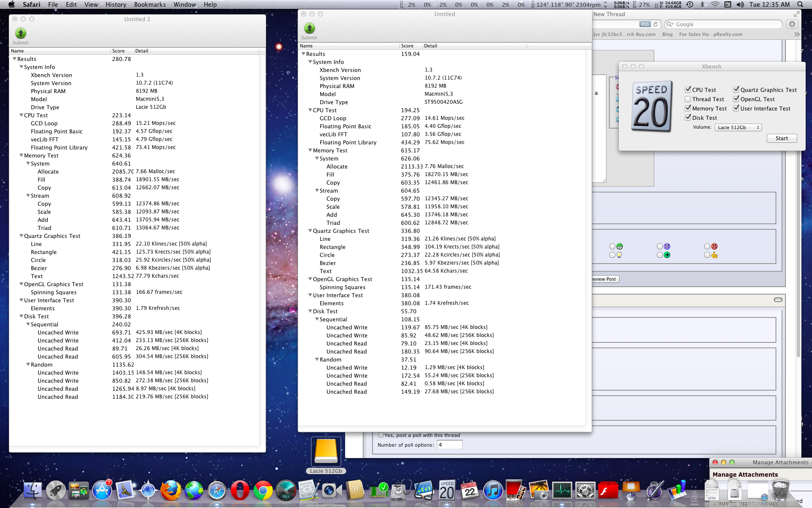Collapse CPU Test in Untitled 2 window
Screen dimensions: 812x508
[x=21, y=115]
